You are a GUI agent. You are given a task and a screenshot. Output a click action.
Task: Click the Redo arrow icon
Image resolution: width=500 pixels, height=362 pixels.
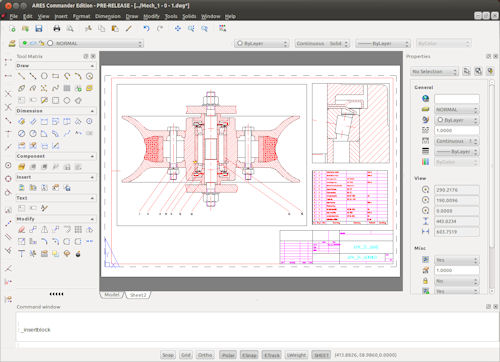pos(160,29)
